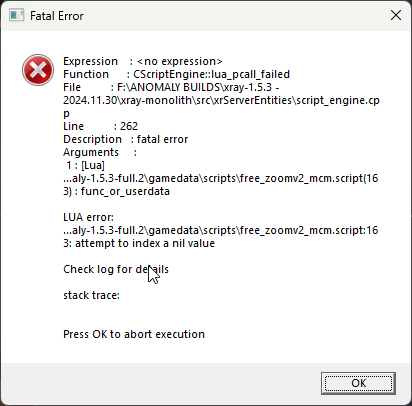The image size is (412, 406).
Task: Click the attempt to index a nil value message
Action: (145, 243)
